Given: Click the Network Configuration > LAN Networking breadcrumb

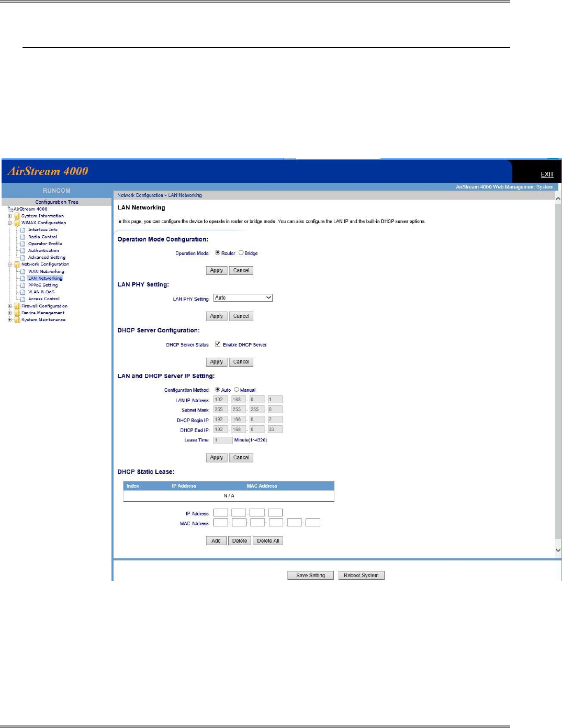Looking at the screenshot, I should (x=160, y=195).
